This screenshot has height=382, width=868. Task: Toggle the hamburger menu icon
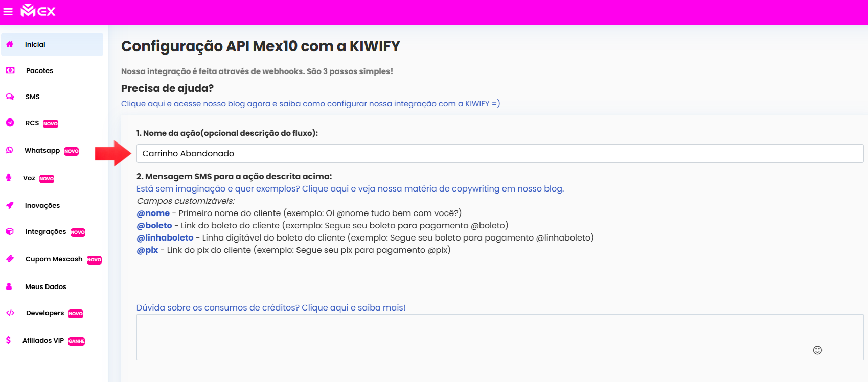point(8,11)
